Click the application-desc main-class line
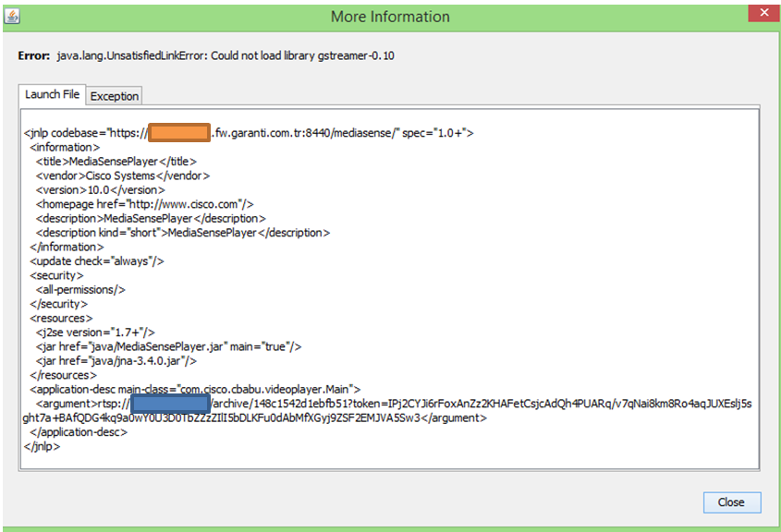This screenshot has width=781, height=532. click(x=195, y=389)
